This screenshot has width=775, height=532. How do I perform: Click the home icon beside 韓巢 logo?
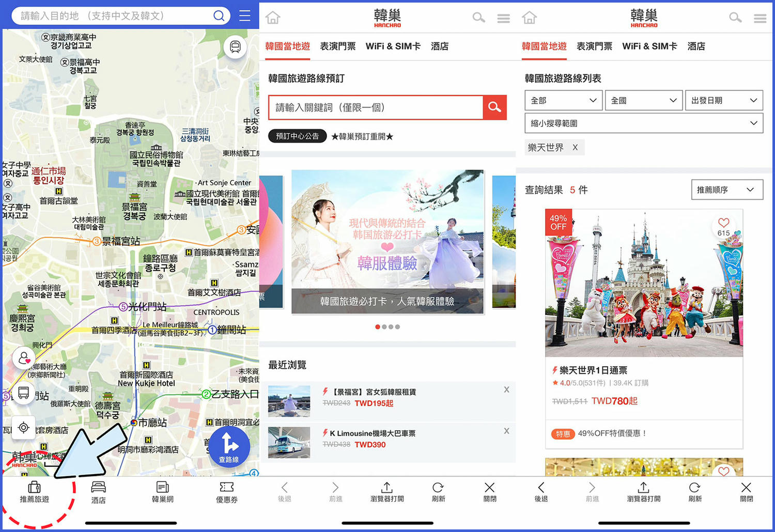click(x=273, y=17)
